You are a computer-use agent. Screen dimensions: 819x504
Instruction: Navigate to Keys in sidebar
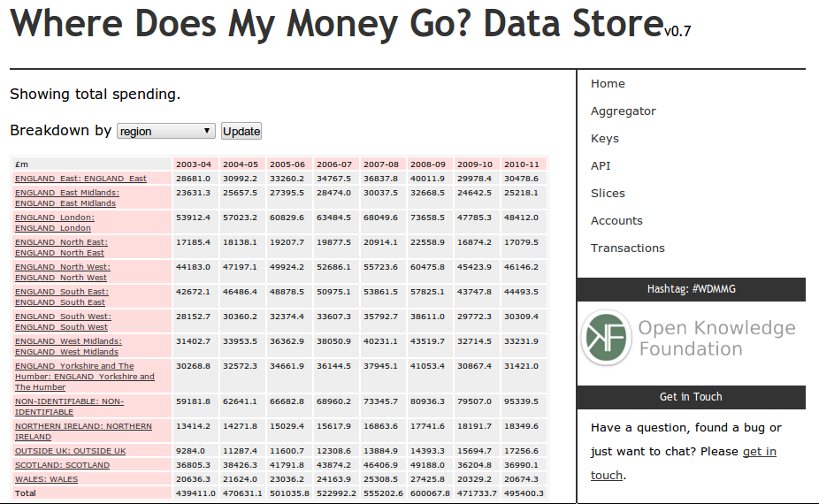[605, 139]
